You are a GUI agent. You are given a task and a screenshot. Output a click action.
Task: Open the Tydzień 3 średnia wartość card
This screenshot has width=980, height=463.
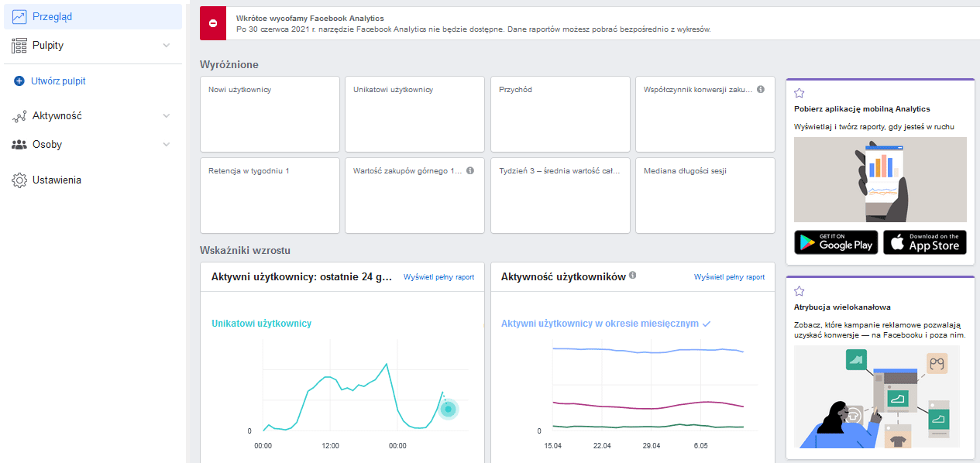point(560,195)
